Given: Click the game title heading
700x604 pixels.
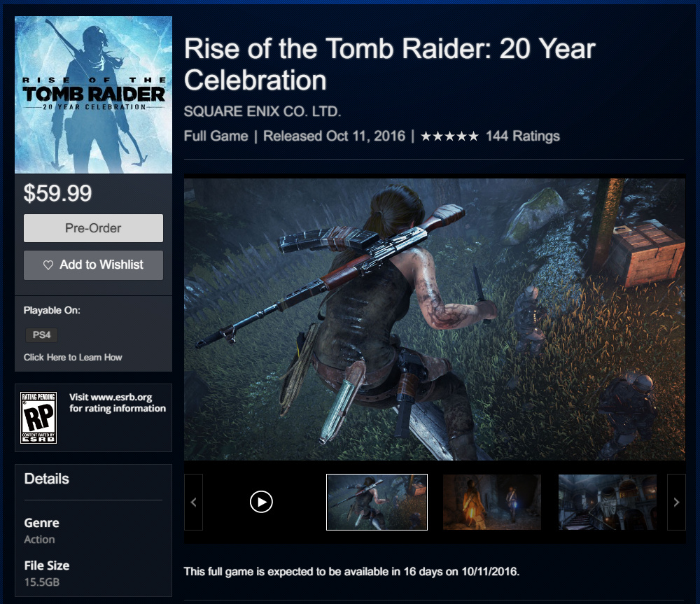Looking at the screenshot, I should point(389,64).
